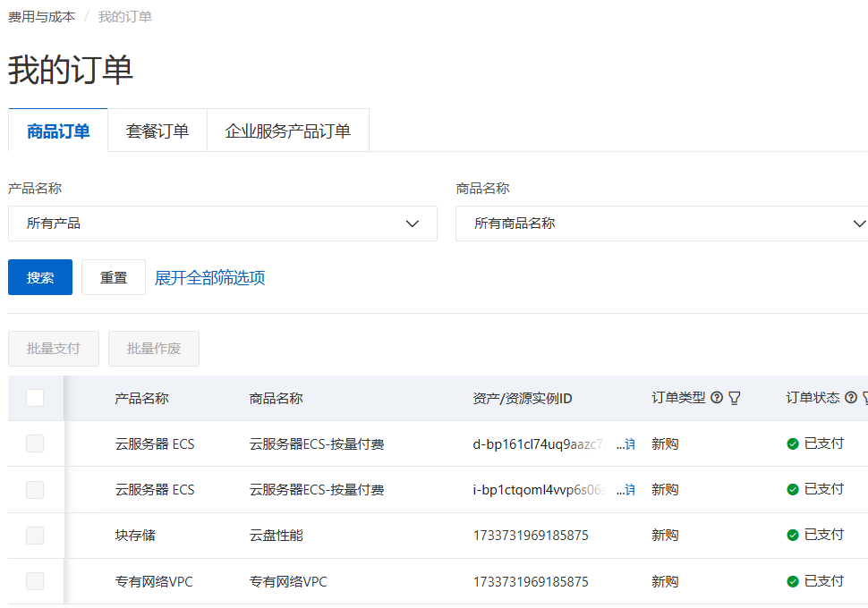This screenshot has height=608, width=868.
Task: Tick the select-all checkbox in table header
Action: (x=35, y=398)
